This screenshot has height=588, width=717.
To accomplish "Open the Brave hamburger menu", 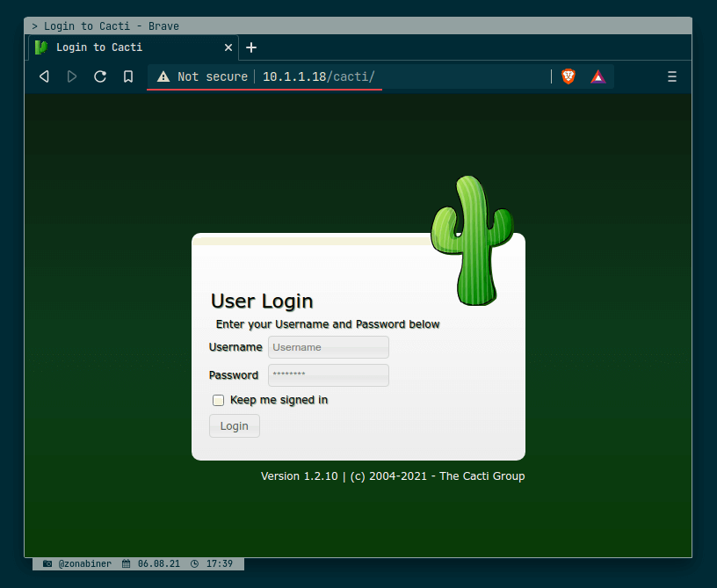I will (672, 76).
